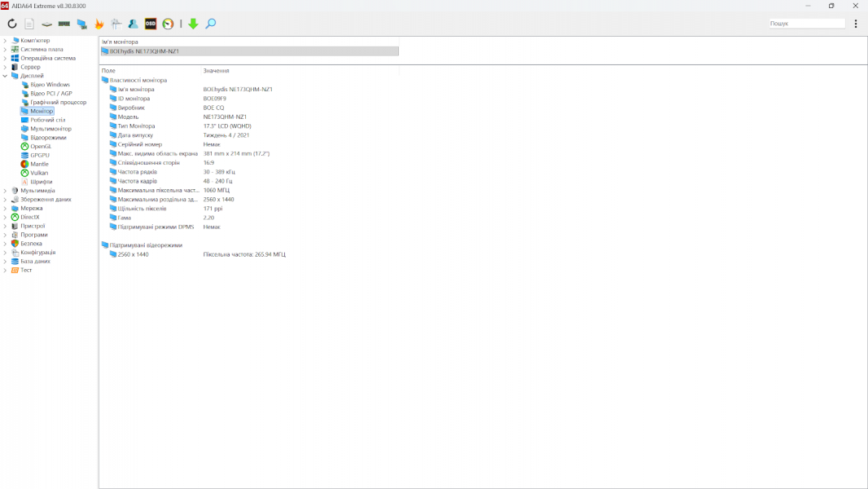Open the Mantle tree item
Image resolution: width=868 pixels, height=489 pixels.
pos(39,165)
